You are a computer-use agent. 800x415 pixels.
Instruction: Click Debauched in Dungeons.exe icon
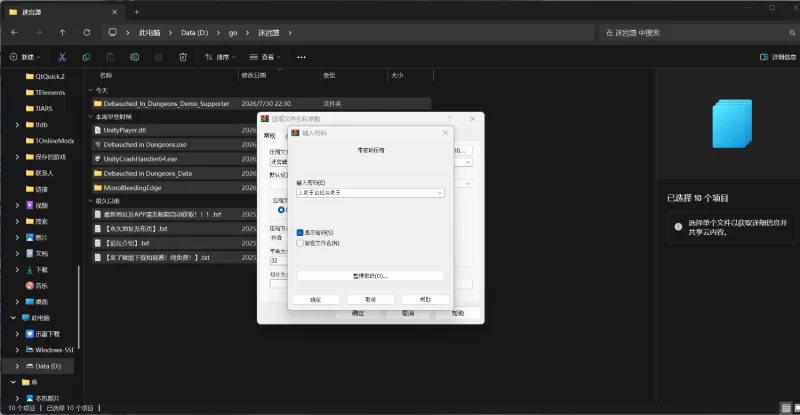coord(97,145)
